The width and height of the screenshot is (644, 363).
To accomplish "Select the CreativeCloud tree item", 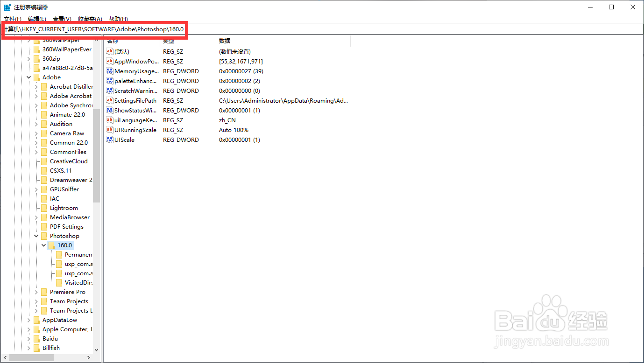I will 69,161.
